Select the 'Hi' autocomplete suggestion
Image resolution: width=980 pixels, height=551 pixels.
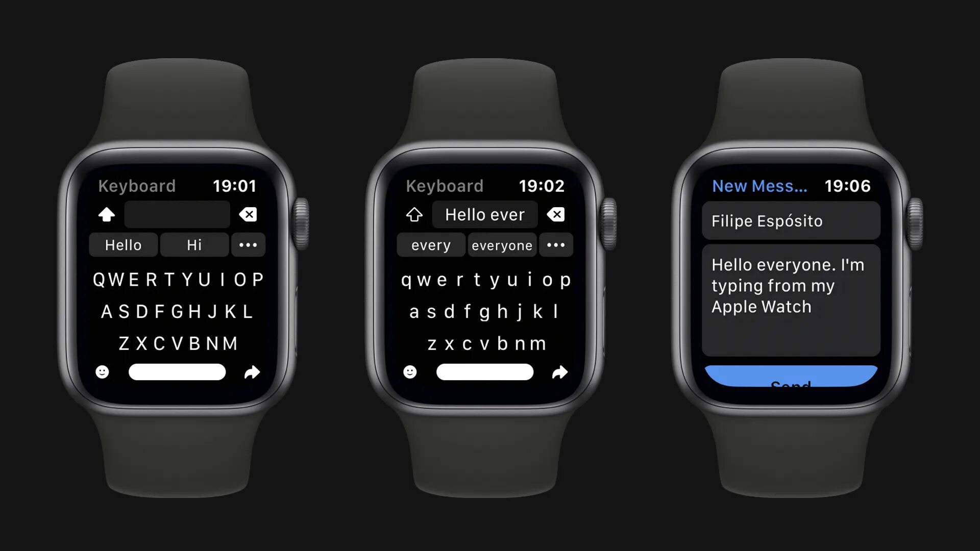point(194,245)
